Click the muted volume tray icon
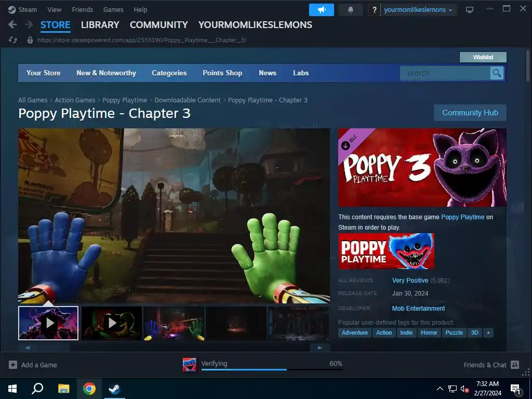Viewport: 532px width, 399px height. point(464,389)
